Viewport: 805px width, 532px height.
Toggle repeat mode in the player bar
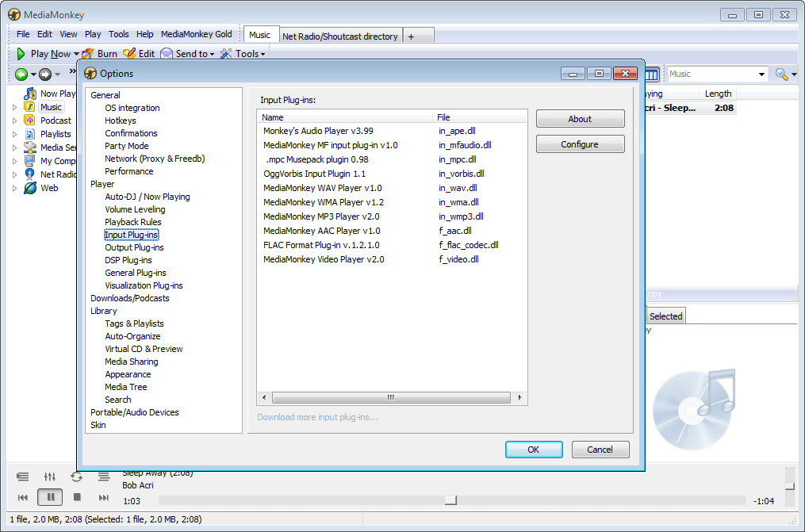coord(76,477)
